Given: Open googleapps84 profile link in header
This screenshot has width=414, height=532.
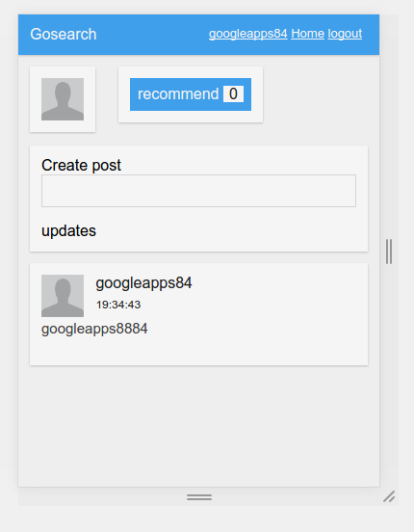Looking at the screenshot, I should click(247, 34).
